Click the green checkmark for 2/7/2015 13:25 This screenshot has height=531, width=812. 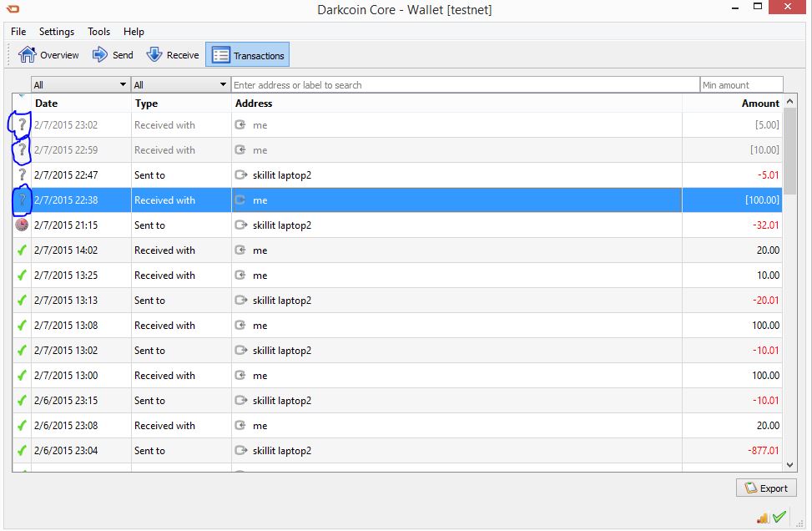[22, 275]
